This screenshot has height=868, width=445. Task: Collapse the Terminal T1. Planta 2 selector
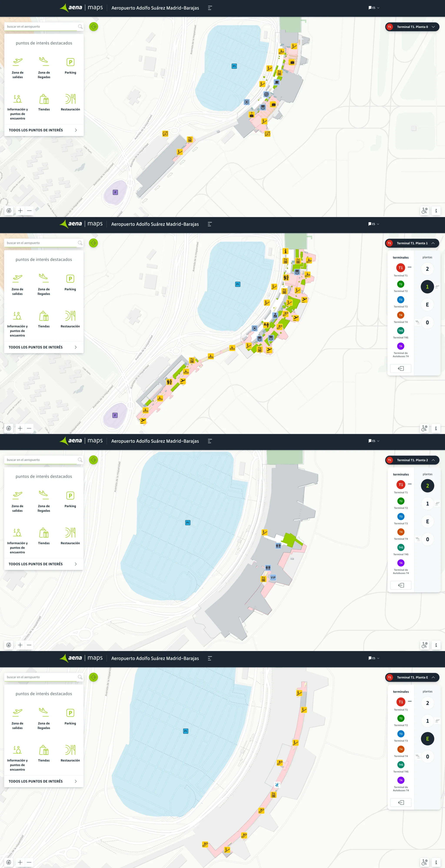412,460
